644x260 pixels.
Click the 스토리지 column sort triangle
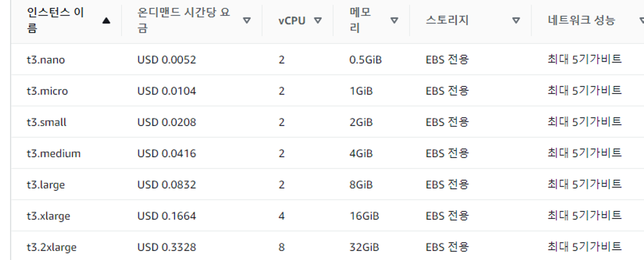pyautogui.click(x=516, y=21)
